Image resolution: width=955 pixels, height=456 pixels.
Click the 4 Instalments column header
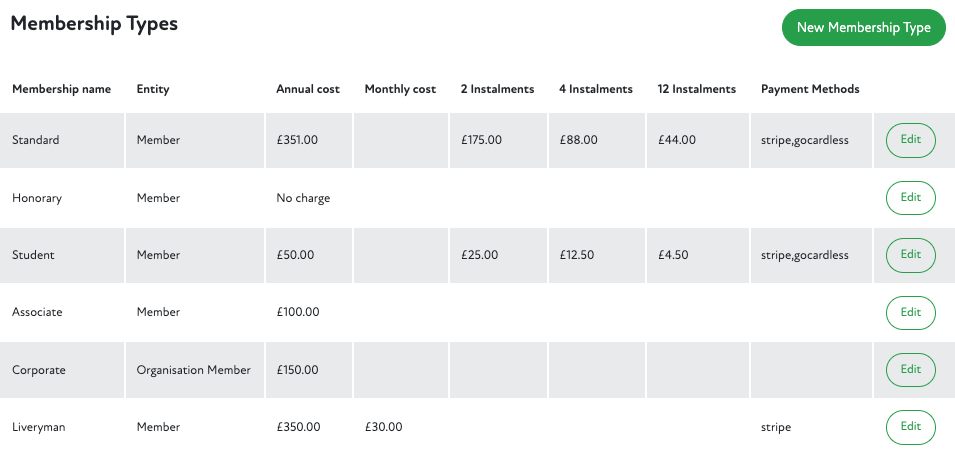(596, 89)
